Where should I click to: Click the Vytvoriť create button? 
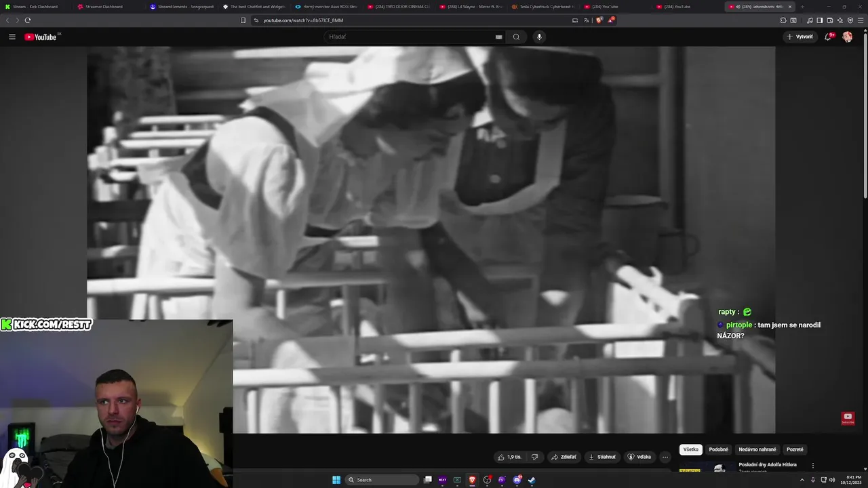[800, 37]
